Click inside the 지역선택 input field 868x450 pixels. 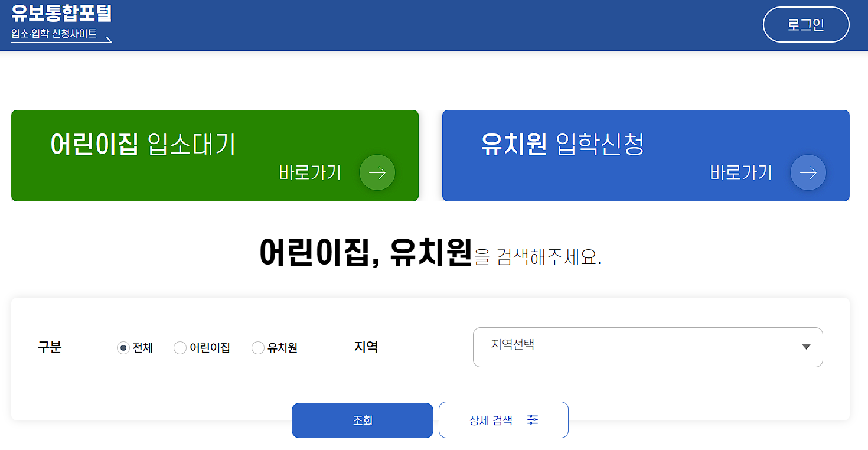point(590,347)
